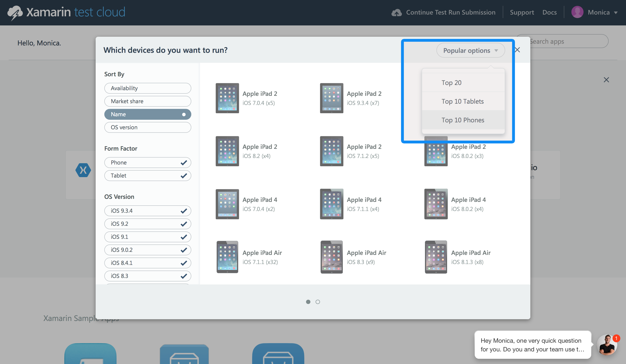Select Apple iPad 2 iOS 9.3.4 thumbnail
626x364 pixels.
[332, 98]
